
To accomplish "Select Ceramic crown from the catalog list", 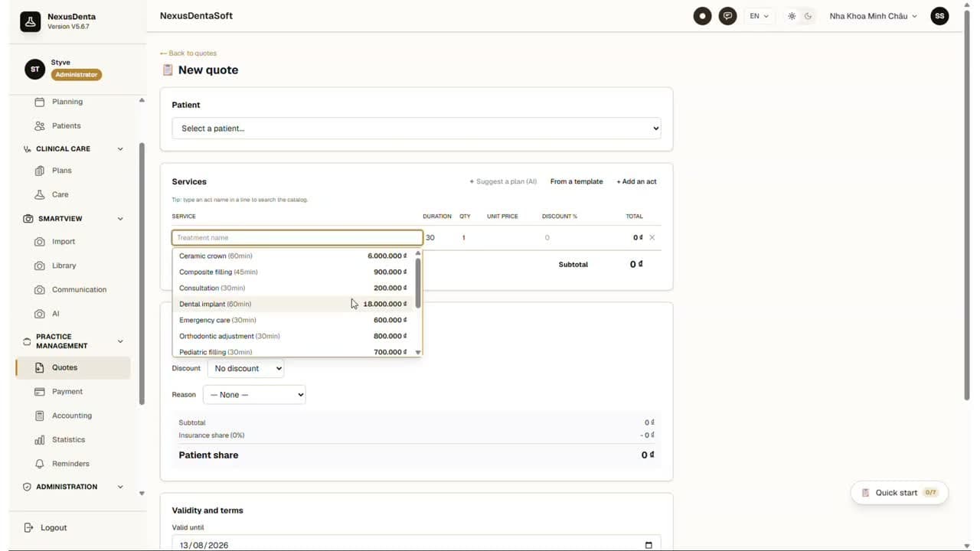I will tap(293, 256).
